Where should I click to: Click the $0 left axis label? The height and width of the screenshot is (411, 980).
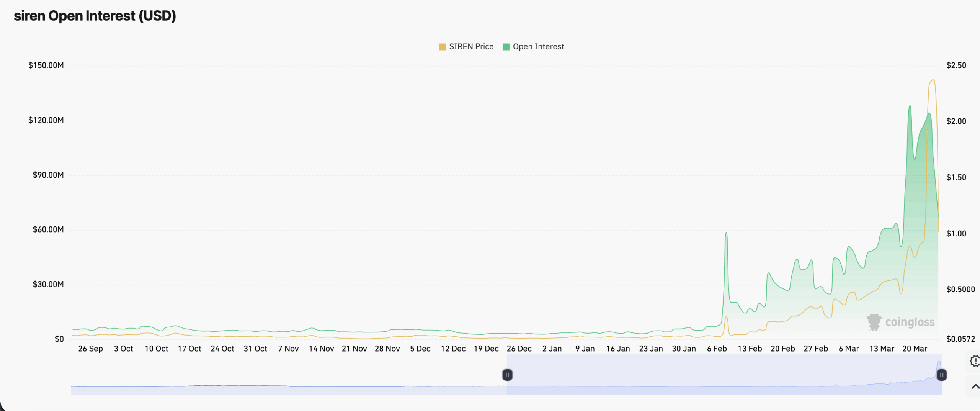pos(59,339)
